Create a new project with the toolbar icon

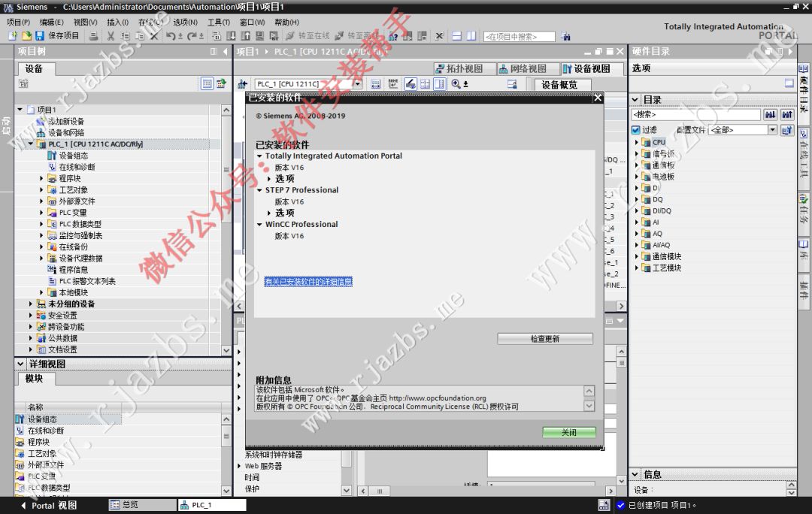click(13, 36)
